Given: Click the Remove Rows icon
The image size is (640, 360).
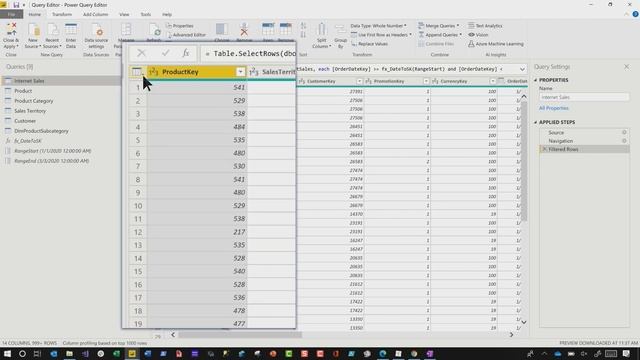Looking at the screenshot, I should point(285,29).
